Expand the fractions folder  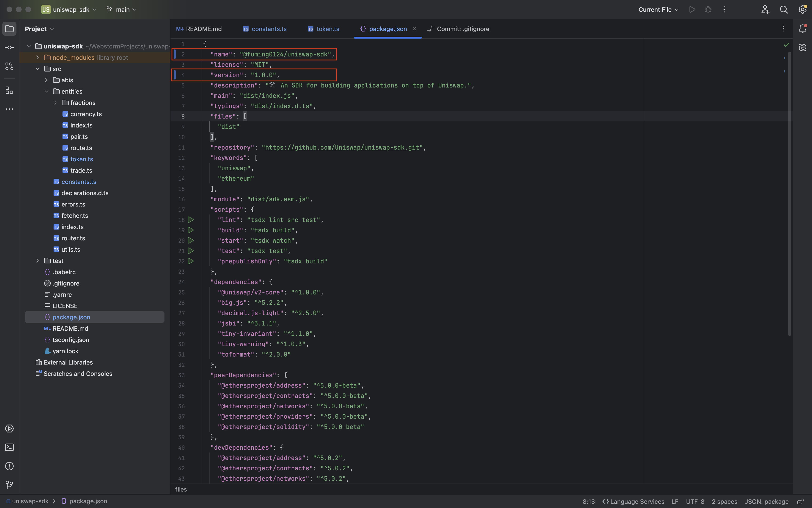[55, 103]
